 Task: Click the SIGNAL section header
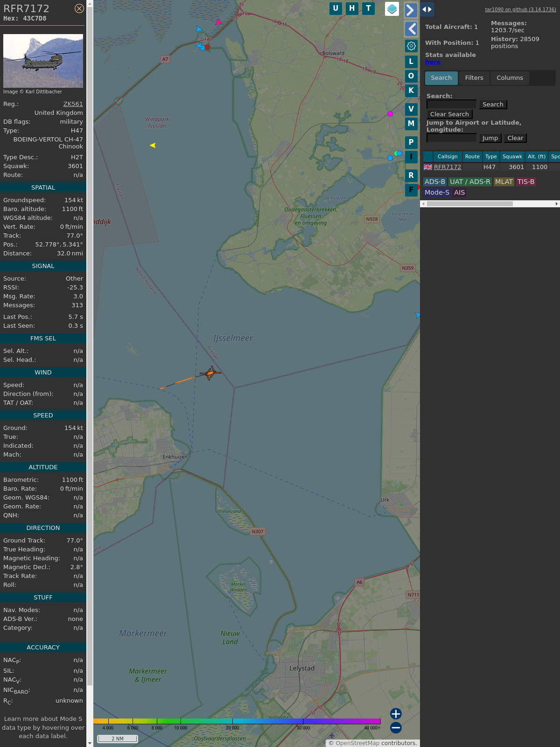pyautogui.click(x=43, y=266)
